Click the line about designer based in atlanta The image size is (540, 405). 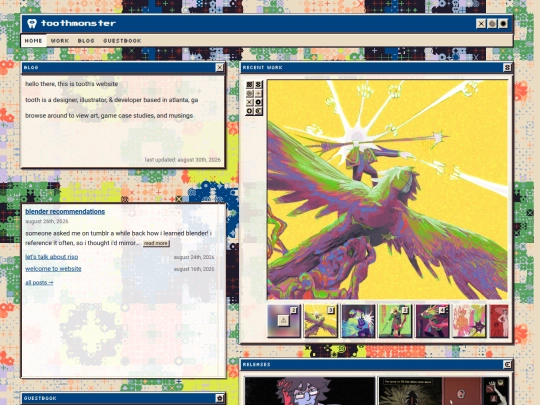112,100
